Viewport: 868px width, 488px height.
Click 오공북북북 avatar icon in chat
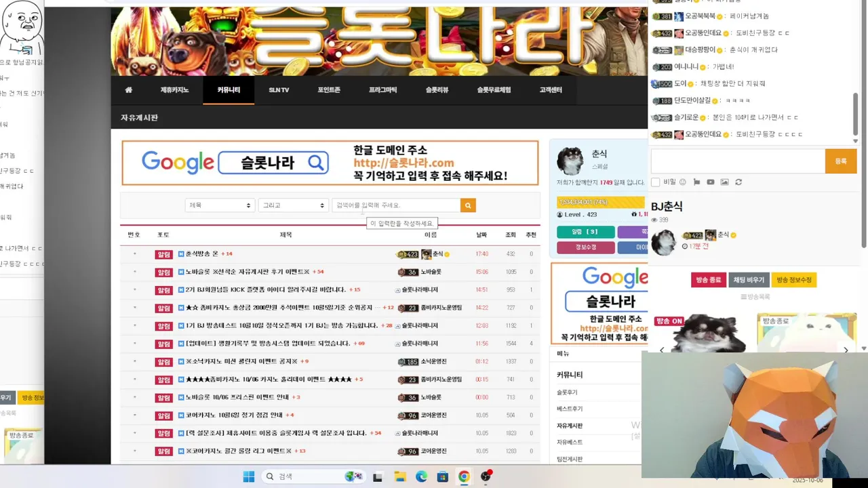pyautogui.click(x=678, y=16)
